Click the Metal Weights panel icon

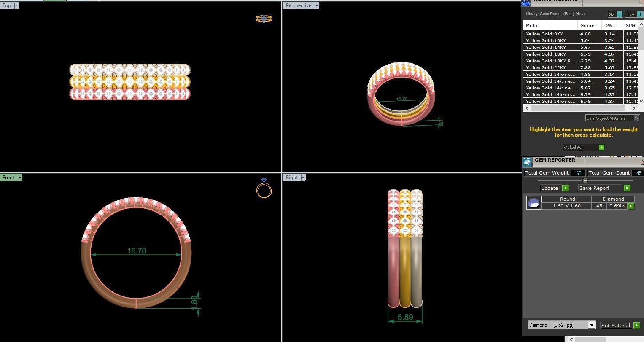tap(526, 3)
